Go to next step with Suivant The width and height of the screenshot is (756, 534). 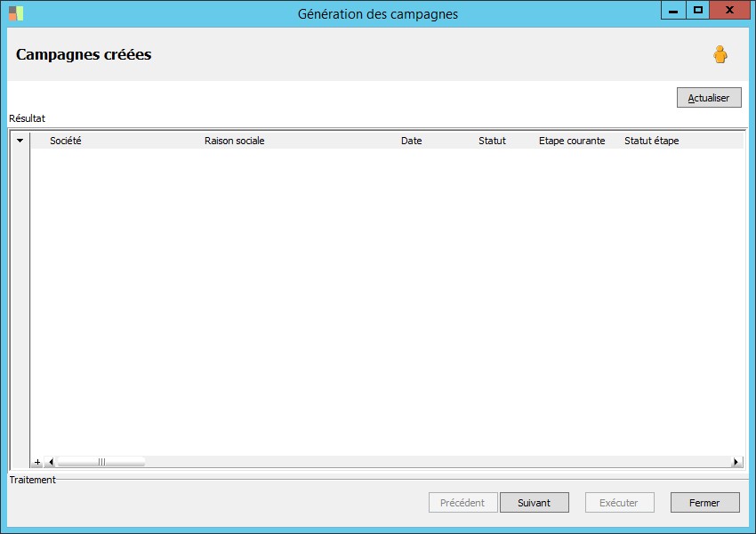(535, 503)
